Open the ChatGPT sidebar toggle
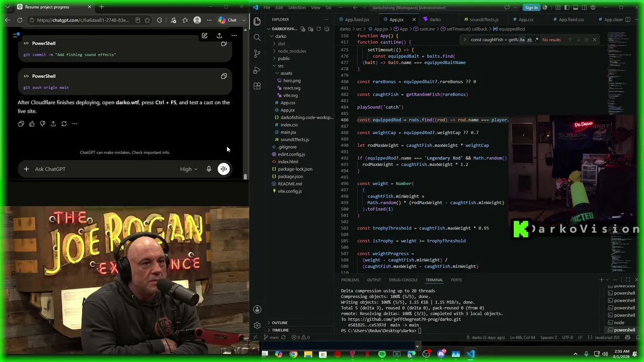The height and width of the screenshot is (362, 644). pyautogui.click(x=16, y=35)
